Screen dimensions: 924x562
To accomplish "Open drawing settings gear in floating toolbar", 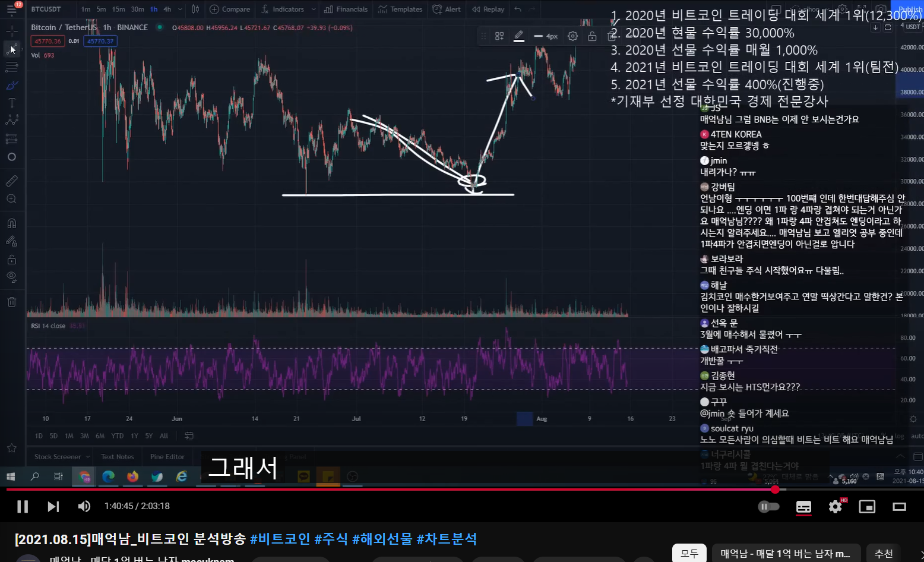I will pyautogui.click(x=572, y=36).
